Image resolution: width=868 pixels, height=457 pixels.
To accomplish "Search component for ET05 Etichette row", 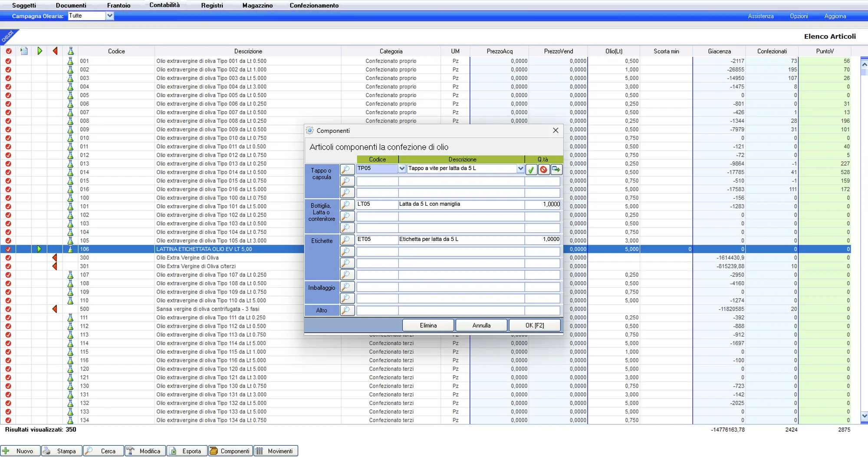I will pos(347,240).
